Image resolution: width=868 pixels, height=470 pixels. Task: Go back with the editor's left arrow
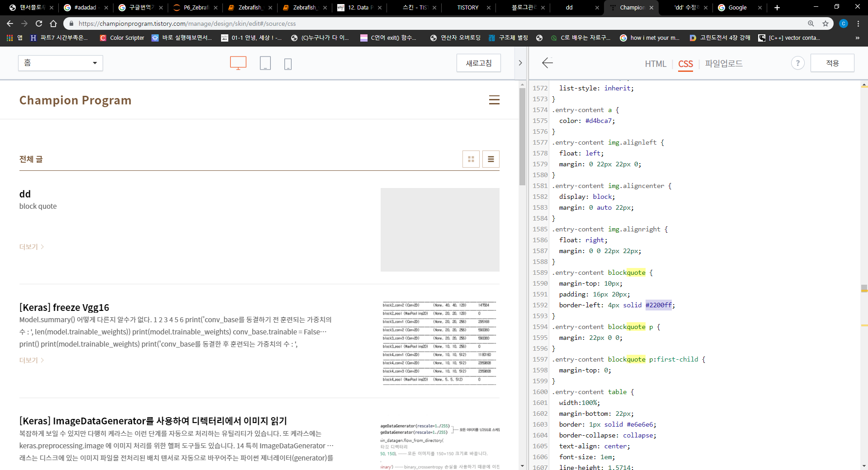547,63
